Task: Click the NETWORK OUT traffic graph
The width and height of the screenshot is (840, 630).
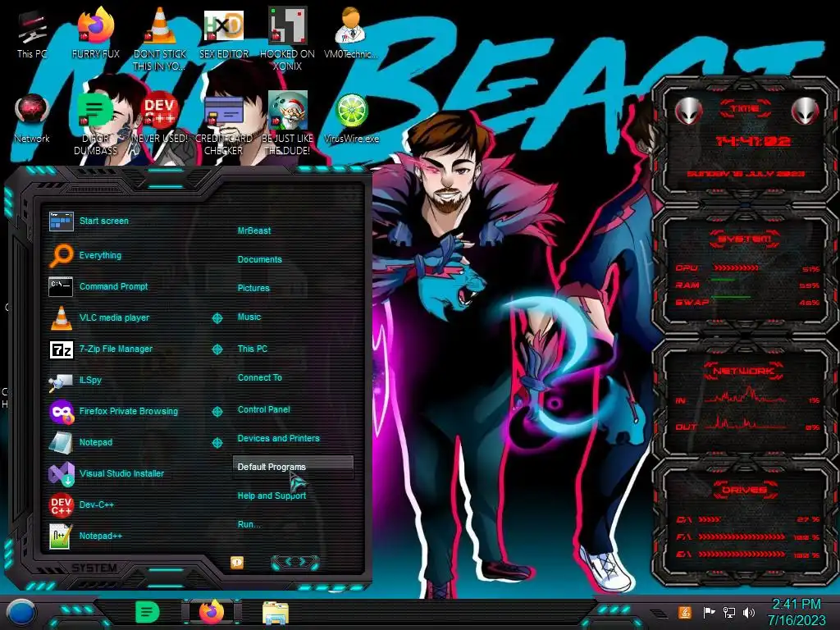Action: (x=745, y=423)
